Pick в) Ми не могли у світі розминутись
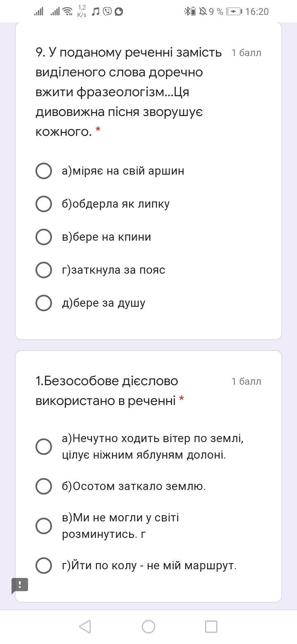Screen dimensions: 297x644 (44, 526)
